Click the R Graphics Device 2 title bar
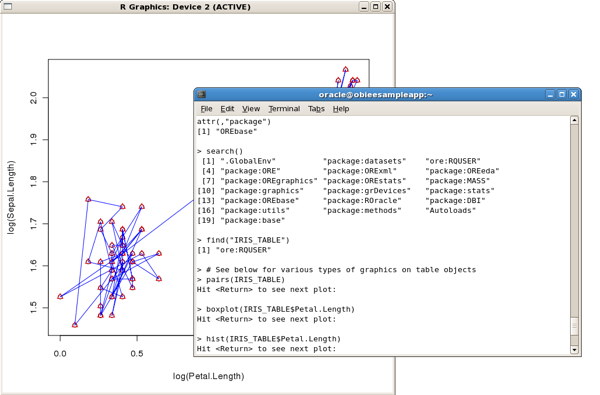Screen dimensions: 600x395 (x=185, y=7)
